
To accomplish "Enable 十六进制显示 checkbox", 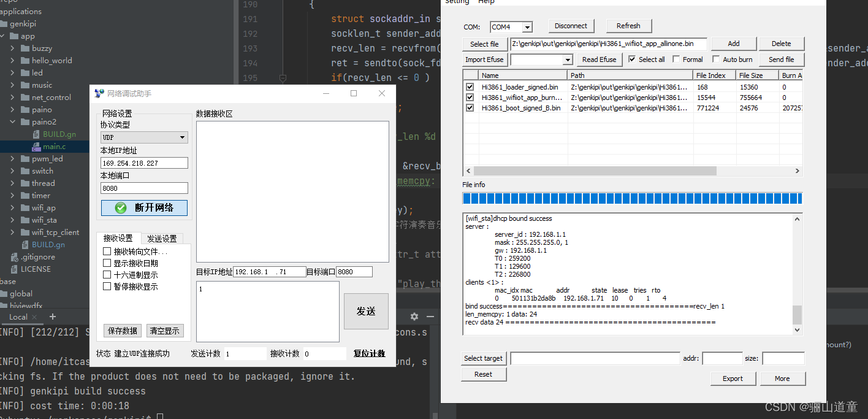I will tap(107, 275).
